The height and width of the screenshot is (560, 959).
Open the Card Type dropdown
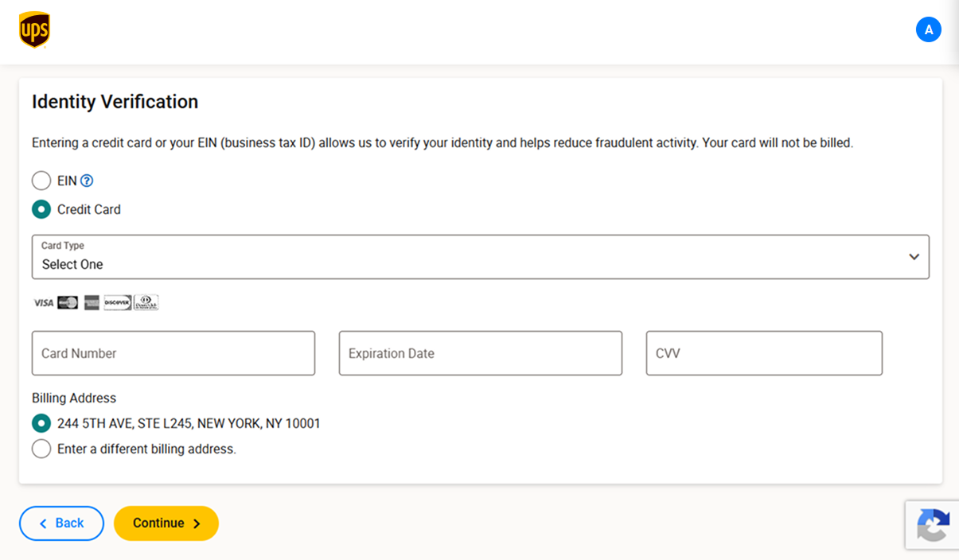[x=481, y=257]
